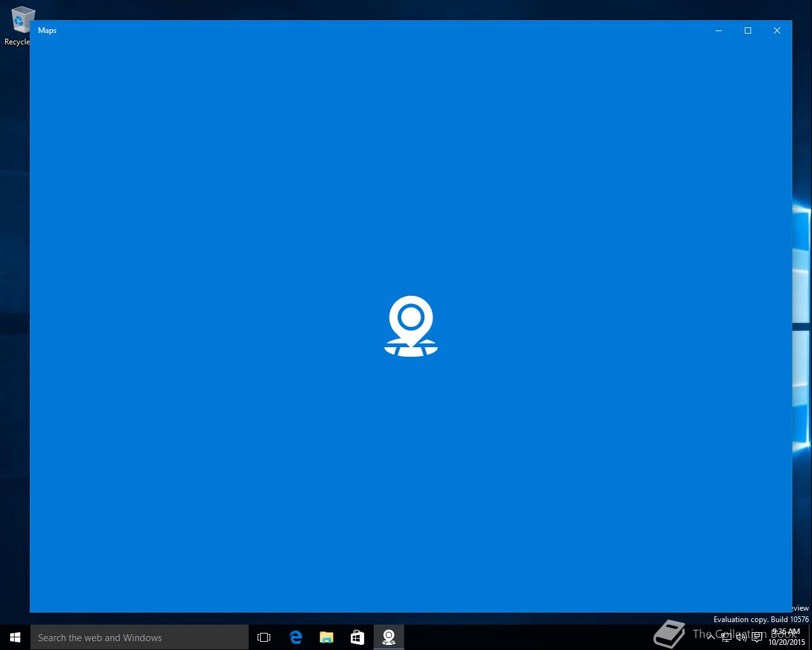Open the clock showing 9:36 AM
The image size is (812, 650).
point(787,637)
